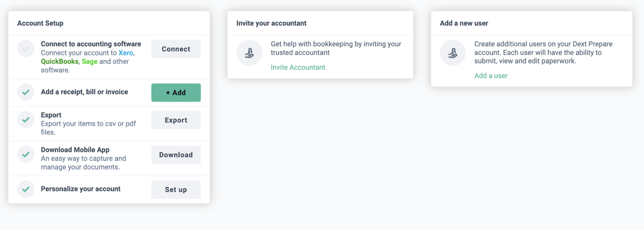Image resolution: width=644 pixels, height=230 pixels.
Task: Click the hand-coin icon in Add a new user
Action: [x=453, y=53]
